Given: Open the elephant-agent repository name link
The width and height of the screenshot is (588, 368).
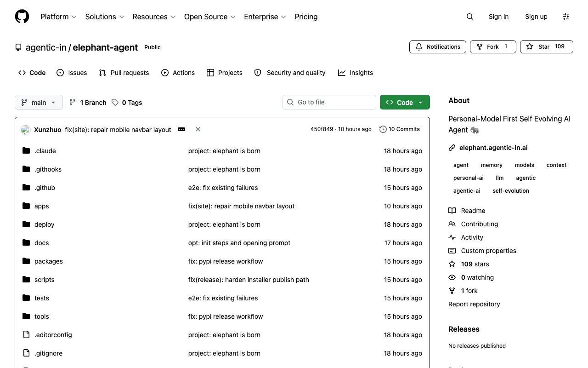Looking at the screenshot, I should [105, 47].
